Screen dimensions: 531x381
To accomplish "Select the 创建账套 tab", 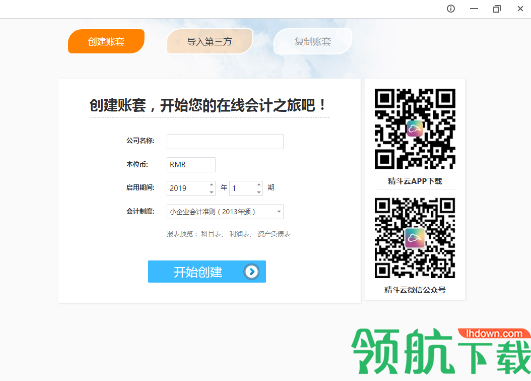I will click(106, 41).
